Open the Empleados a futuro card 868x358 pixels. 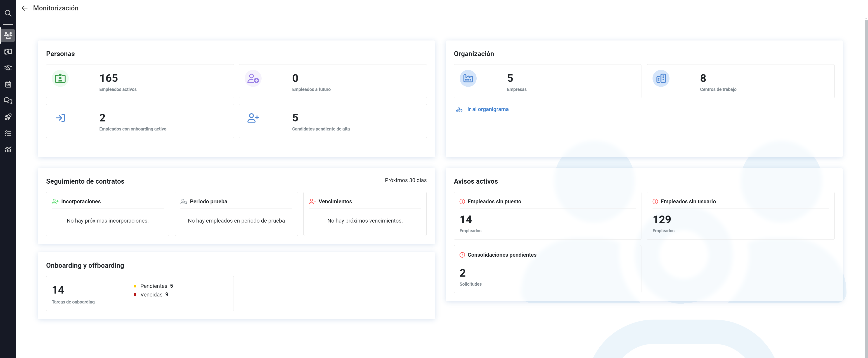click(333, 81)
